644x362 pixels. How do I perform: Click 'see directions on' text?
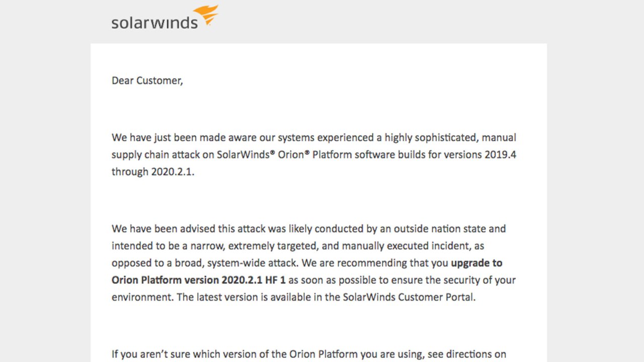467,354
